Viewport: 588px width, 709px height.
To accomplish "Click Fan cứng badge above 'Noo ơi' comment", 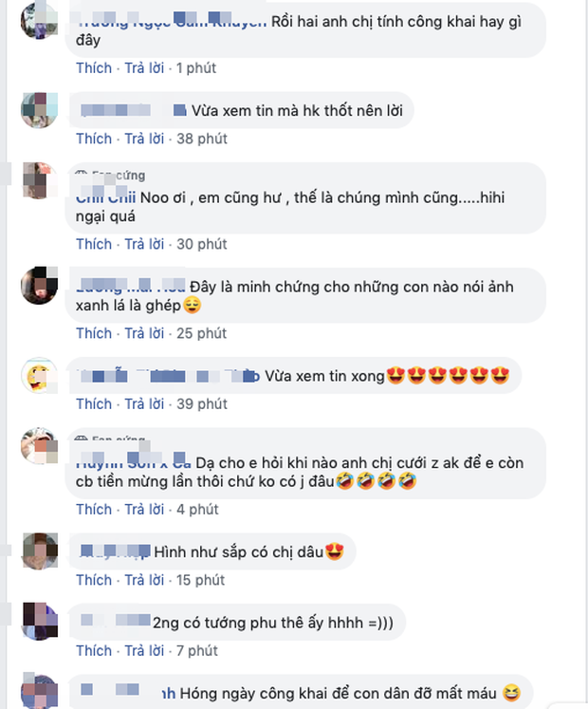I will pyautogui.click(x=110, y=175).
